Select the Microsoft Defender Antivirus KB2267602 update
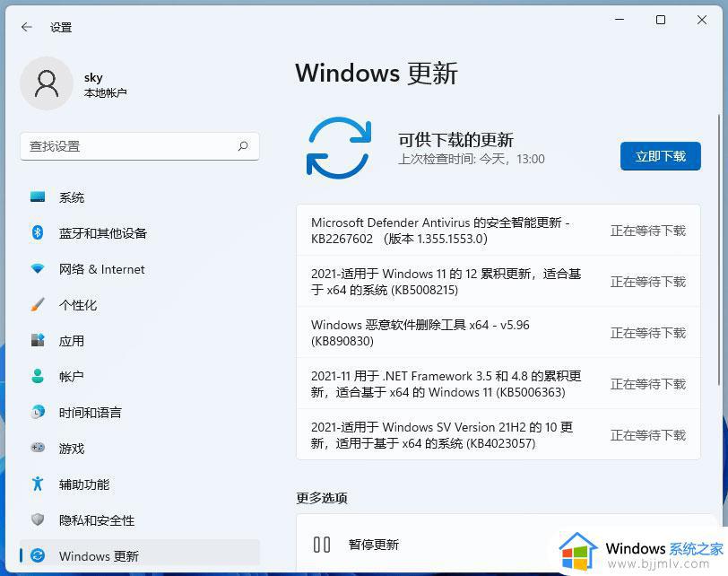The image size is (728, 576). 498,230
